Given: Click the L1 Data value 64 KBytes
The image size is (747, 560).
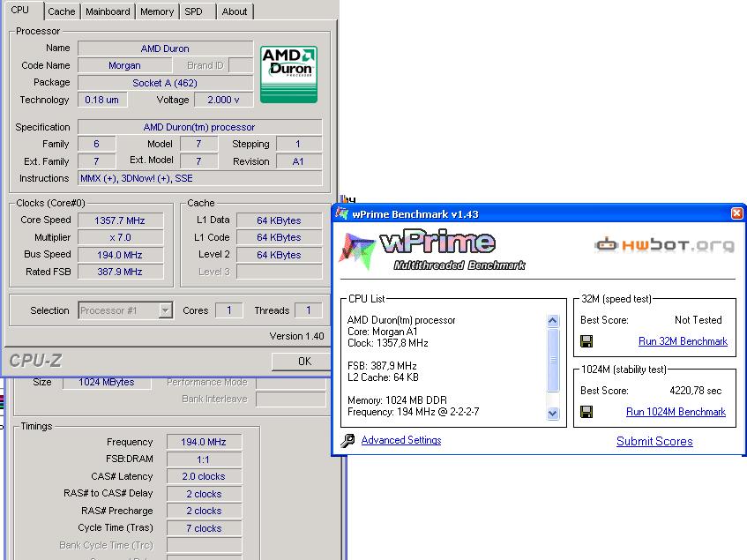Looking at the screenshot, I should [280, 220].
